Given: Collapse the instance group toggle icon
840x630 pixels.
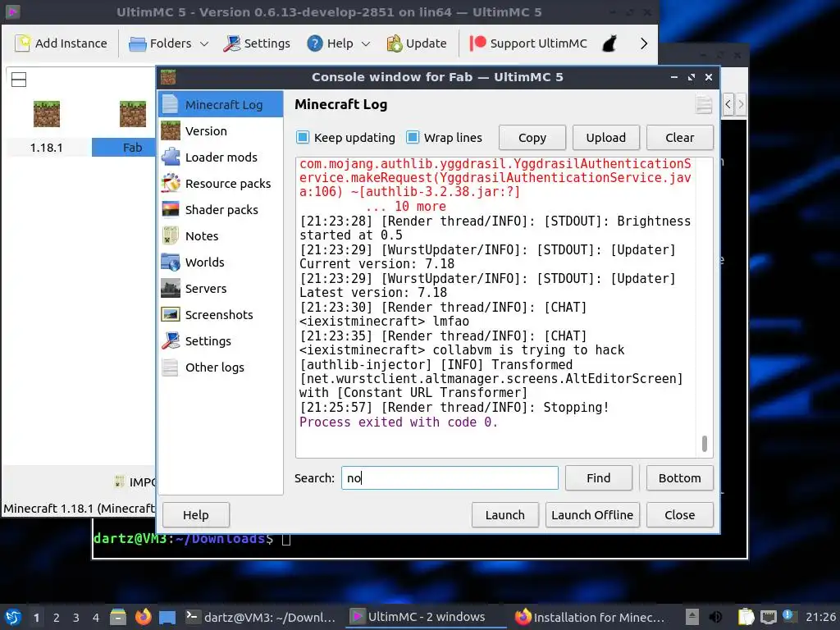Looking at the screenshot, I should click(19, 80).
